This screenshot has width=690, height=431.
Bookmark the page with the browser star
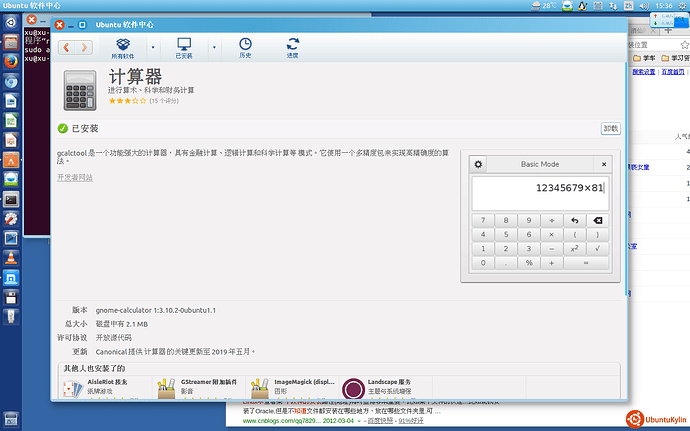[684, 45]
